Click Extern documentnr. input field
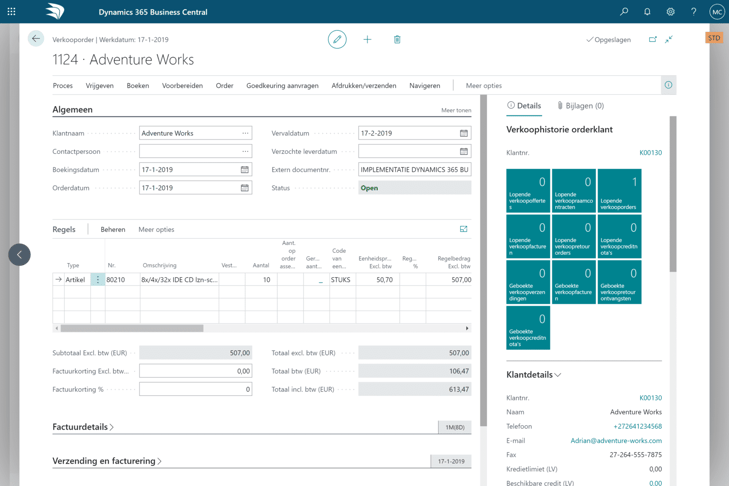The image size is (729, 486). pyautogui.click(x=415, y=170)
